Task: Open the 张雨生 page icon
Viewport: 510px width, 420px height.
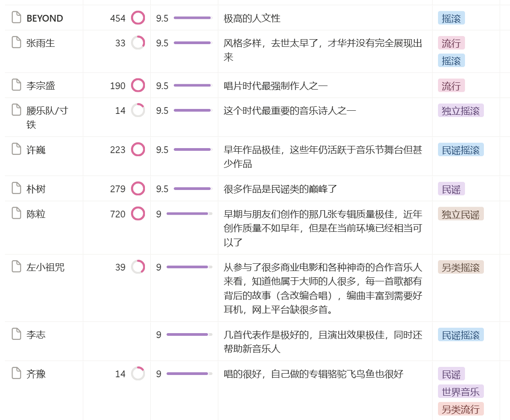Action: [x=16, y=42]
